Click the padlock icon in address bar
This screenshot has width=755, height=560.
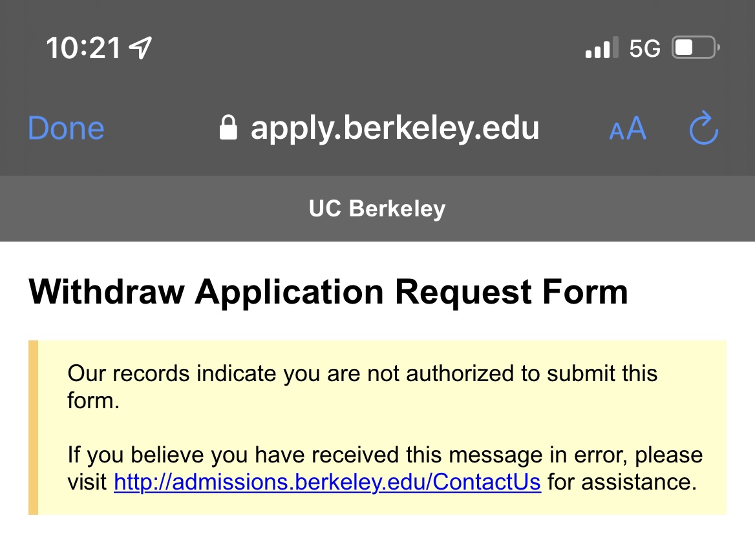[x=228, y=128]
